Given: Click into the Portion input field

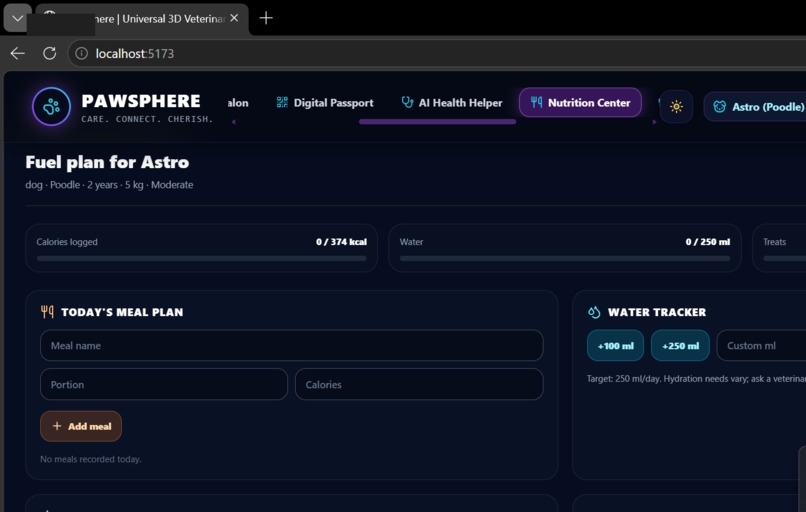Looking at the screenshot, I should pos(164,384).
